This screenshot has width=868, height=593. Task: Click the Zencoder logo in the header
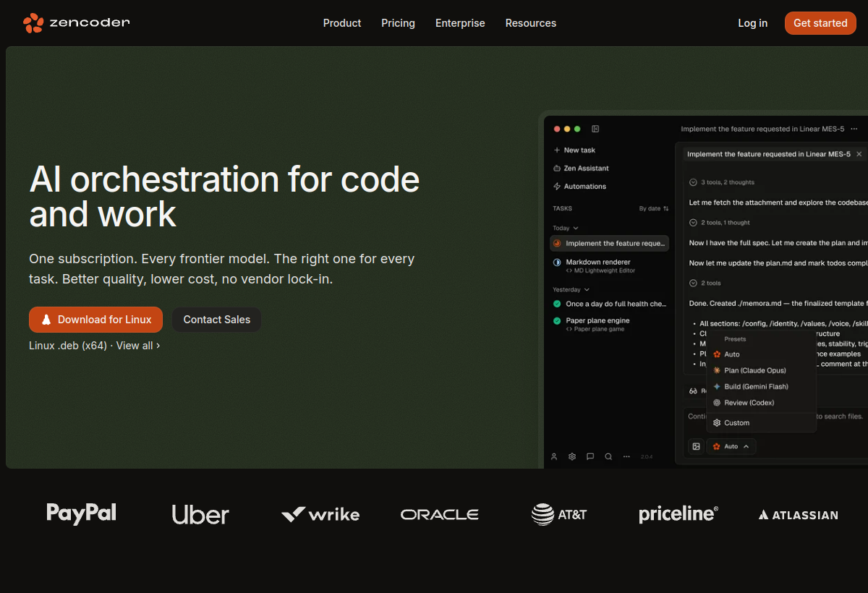click(76, 23)
